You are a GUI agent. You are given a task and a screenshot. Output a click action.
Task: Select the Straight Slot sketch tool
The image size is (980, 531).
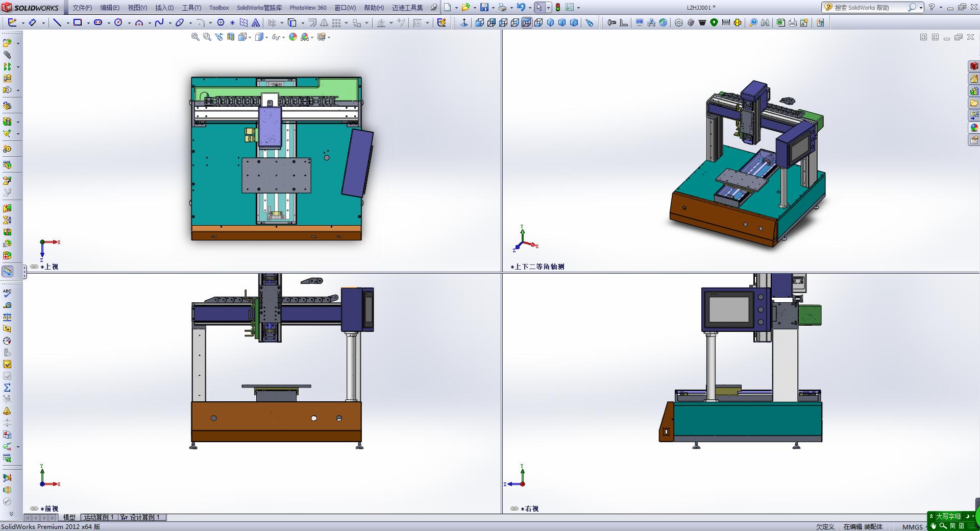98,22
